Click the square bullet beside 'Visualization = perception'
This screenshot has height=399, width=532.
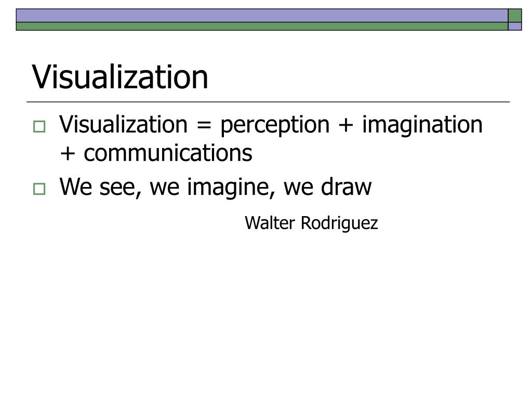point(39,127)
